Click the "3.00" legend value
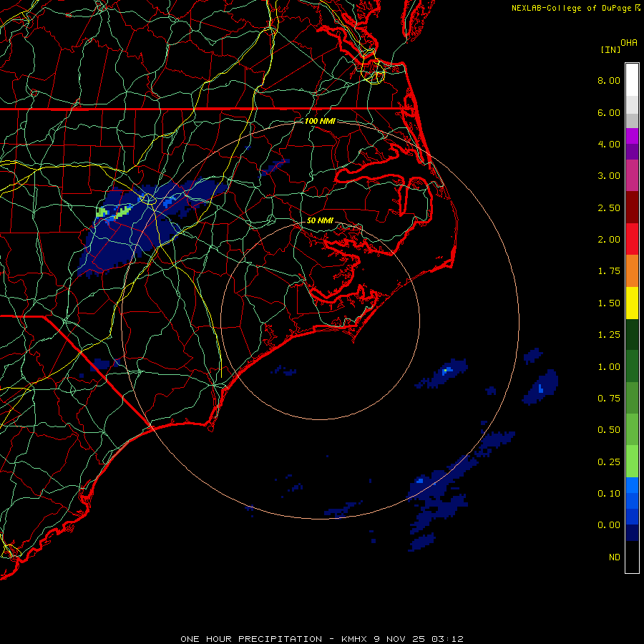This screenshot has height=644, width=644. pos(609,176)
